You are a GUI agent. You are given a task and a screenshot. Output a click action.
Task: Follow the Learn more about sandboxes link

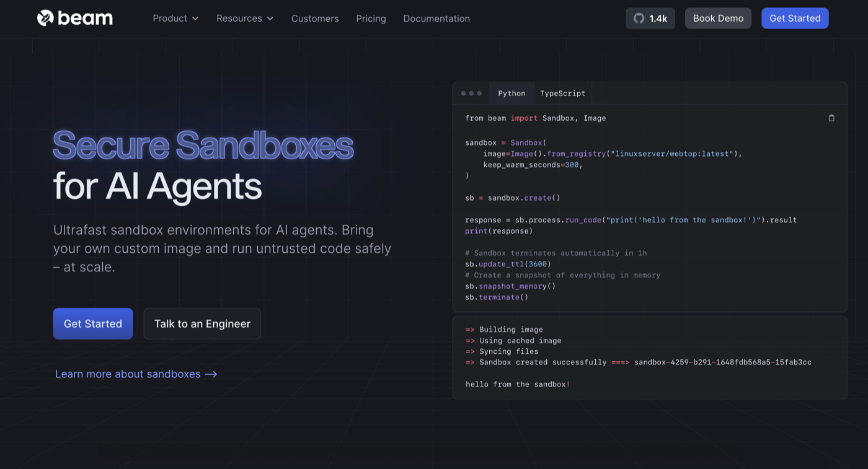pos(136,374)
